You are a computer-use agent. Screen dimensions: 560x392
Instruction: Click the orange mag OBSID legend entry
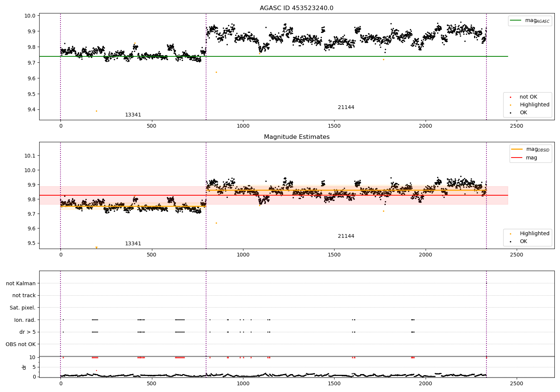tap(531, 149)
